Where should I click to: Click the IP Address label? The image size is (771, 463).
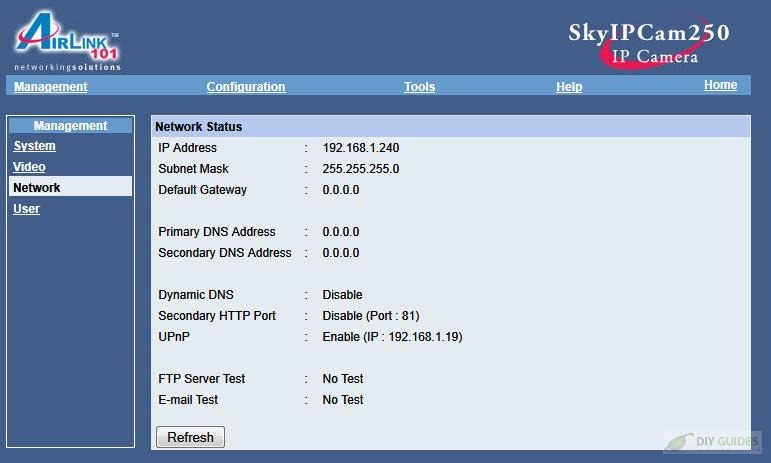click(187, 148)
